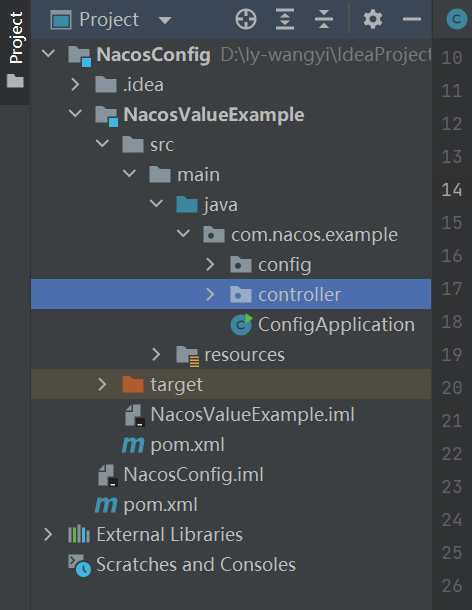Open the Project view type dropdown arrow

coord(165,20)
